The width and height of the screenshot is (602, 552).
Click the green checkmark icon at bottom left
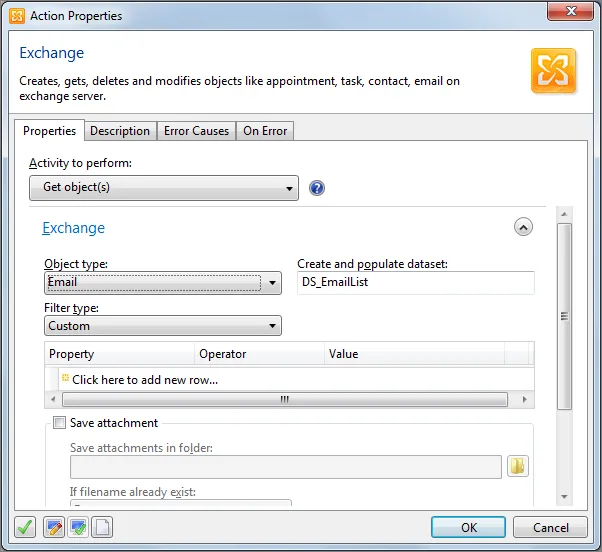tap(25, 527)
